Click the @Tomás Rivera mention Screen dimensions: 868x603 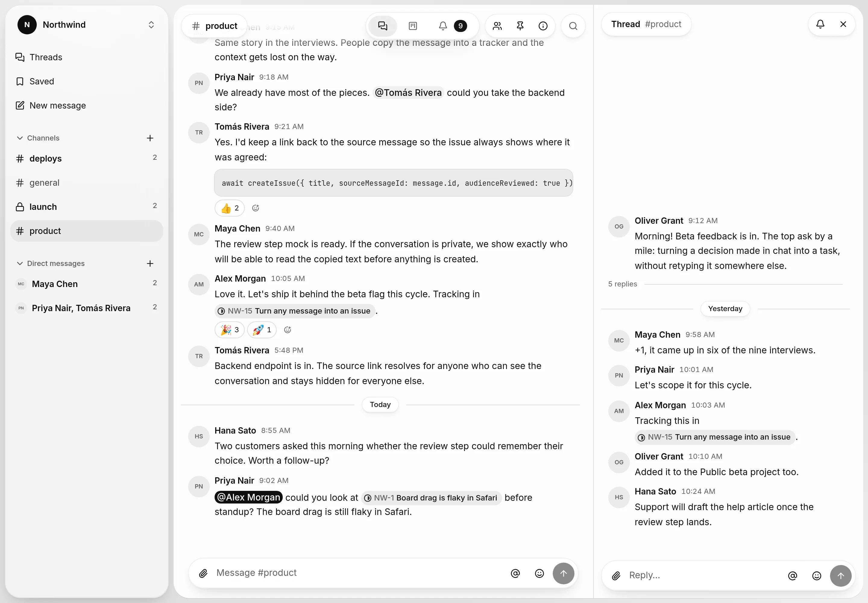408,93
